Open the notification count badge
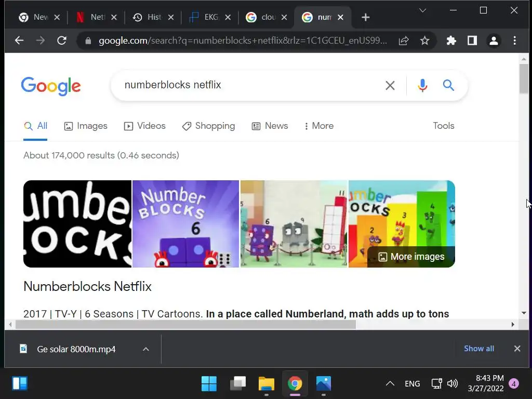The image size is (532, 399). click(513, 384)
